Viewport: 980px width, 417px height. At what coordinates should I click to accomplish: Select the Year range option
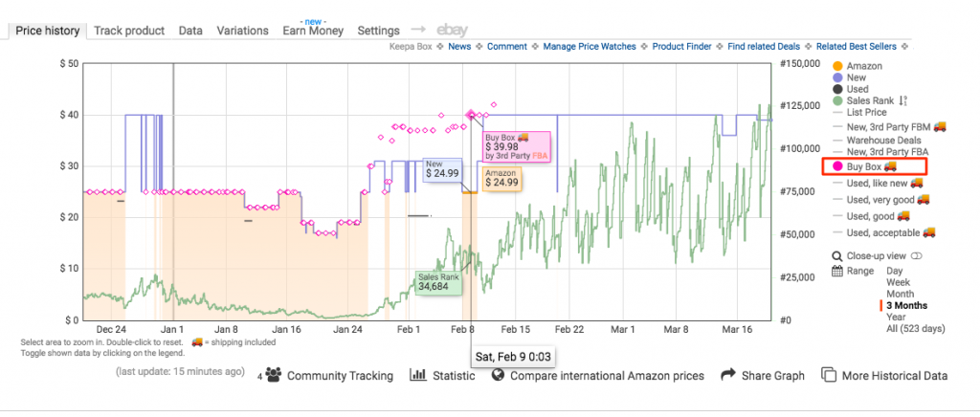pyautogui.click(x=897, y=318)
